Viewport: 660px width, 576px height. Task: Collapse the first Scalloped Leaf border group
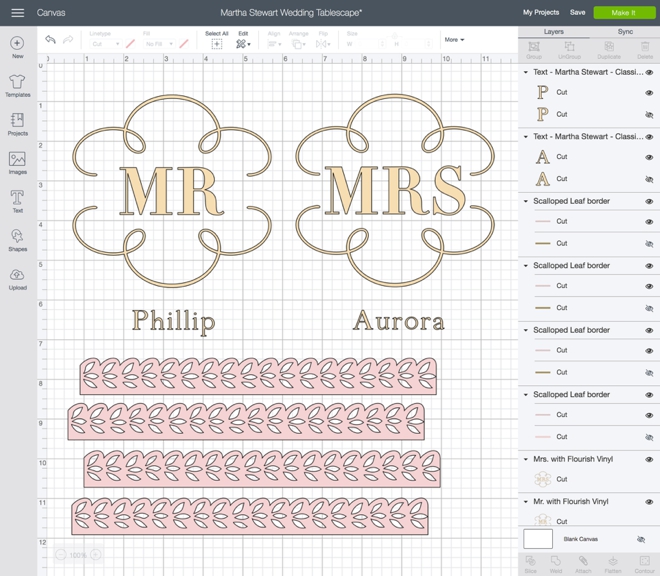[x=525, y=201]
